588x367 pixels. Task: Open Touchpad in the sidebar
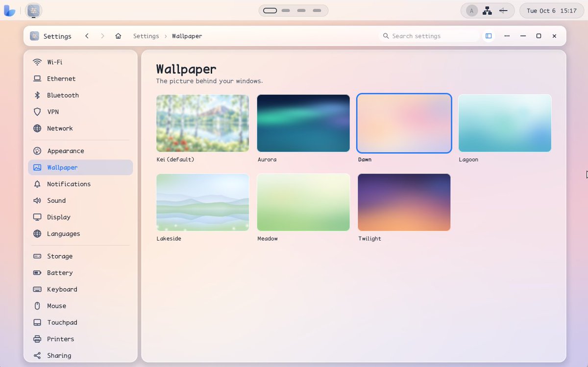tap(80, 322)
